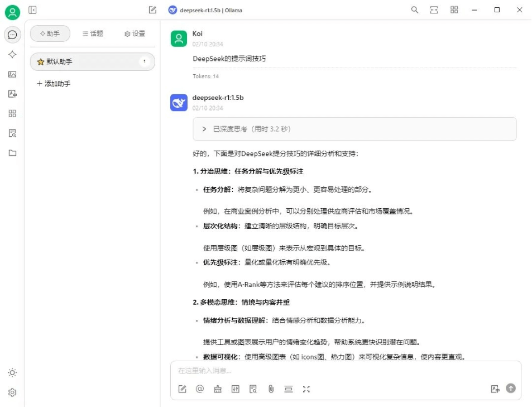Select a knowledge base in the input bar

click(253, 389)
